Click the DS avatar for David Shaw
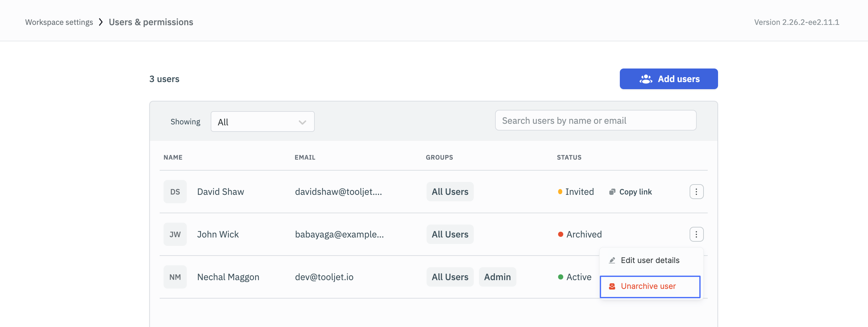The width and height of the screenshot is (868, 327). coord(175,192)
